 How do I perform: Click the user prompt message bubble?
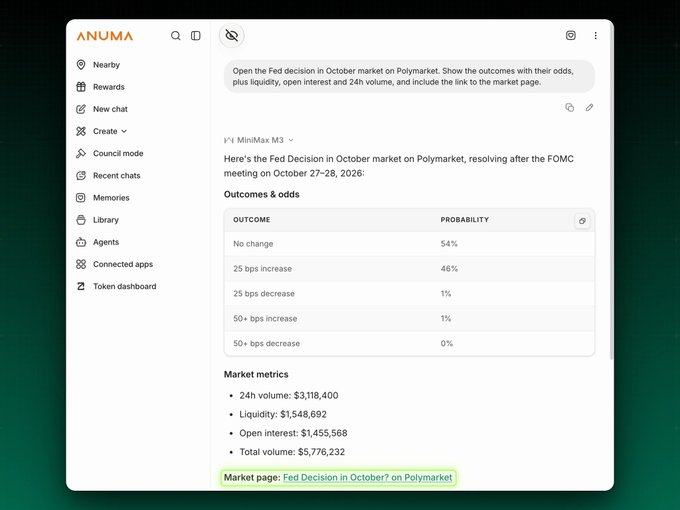(x=409, y=76)
